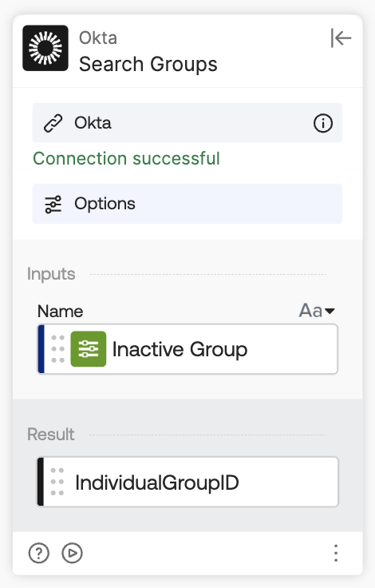Grab the drag handle beside IndividualGroupID

(x=57, y=482)
